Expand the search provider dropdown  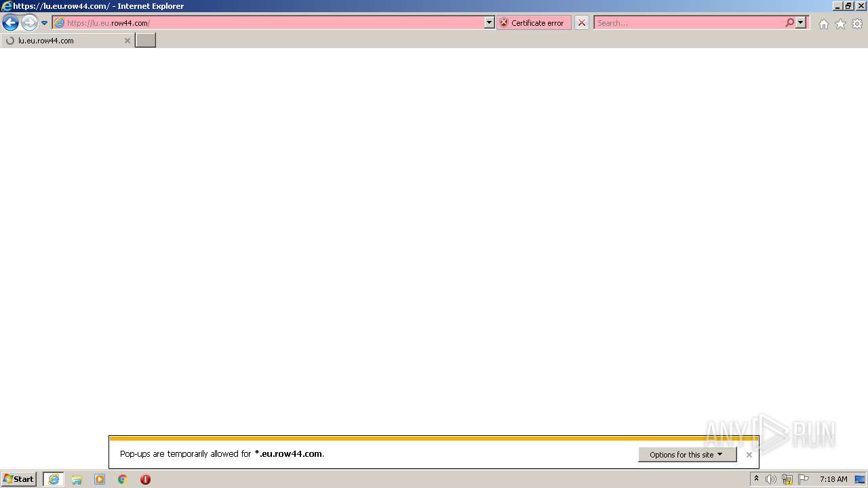(x=801, y=23)
